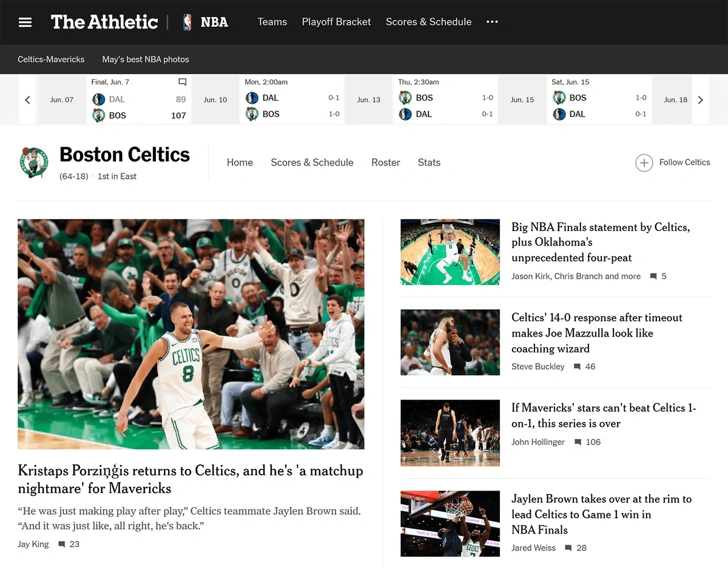Click the plus icon to follow Celtics
The height and width of the screenshot is (576, 728).
point(644,162)
